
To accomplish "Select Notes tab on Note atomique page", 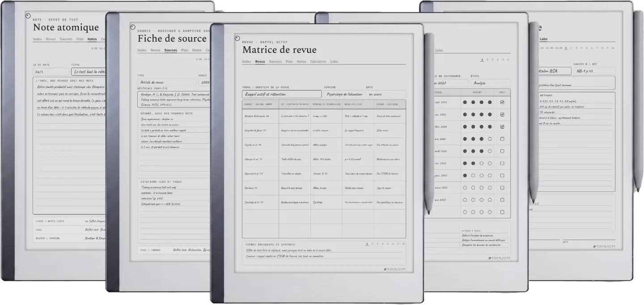I will 92,39.
